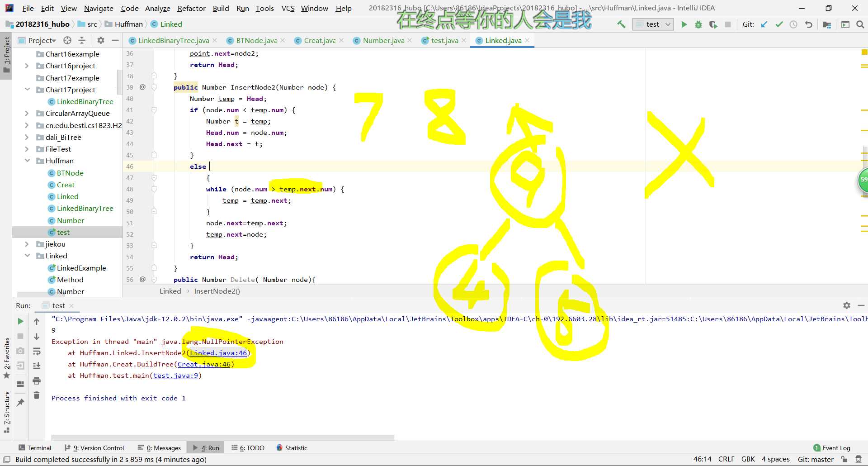Expand the dali_BiTree folder
The image size is (868, 466).
(27, 137)
